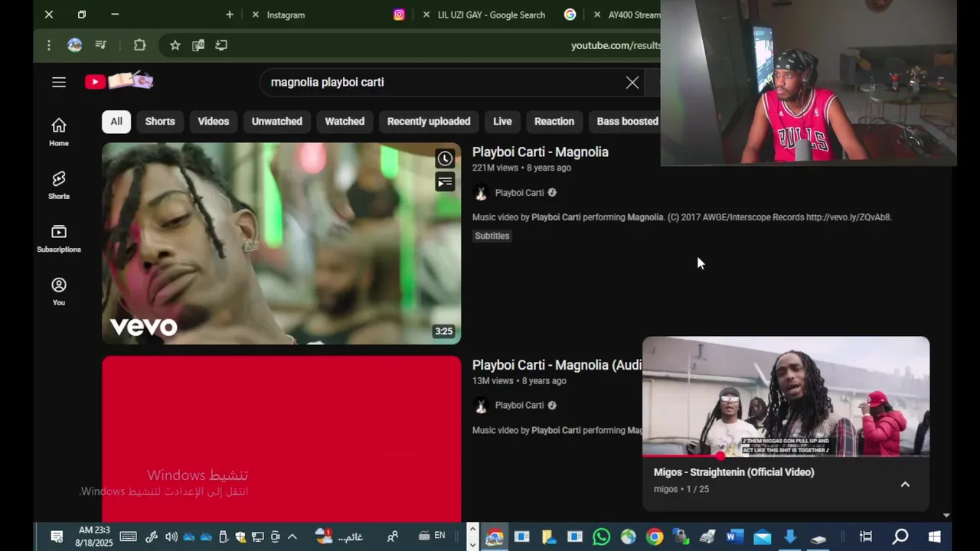Add Magnolia video to Watch later
The height and width of the screenshot is (551, 980).
[445, 158]
